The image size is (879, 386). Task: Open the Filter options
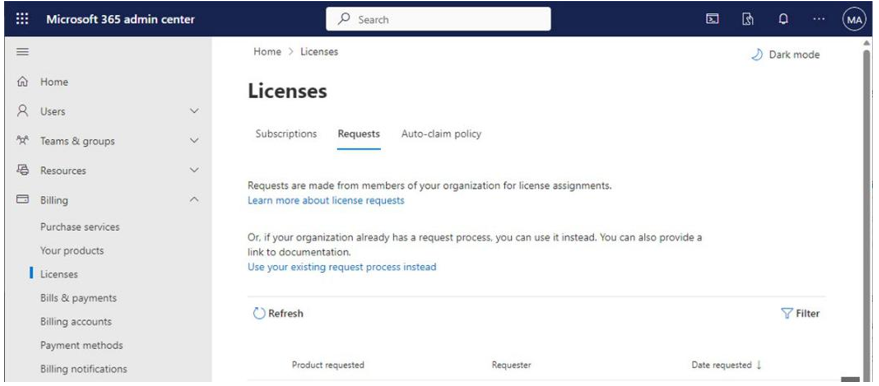pos(800,314)
